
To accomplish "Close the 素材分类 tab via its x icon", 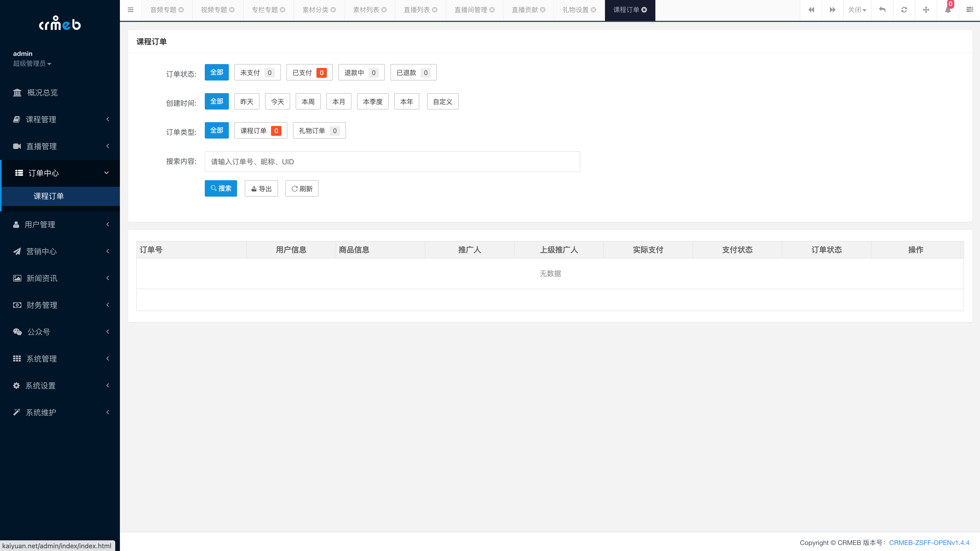I will coord(334,10).
